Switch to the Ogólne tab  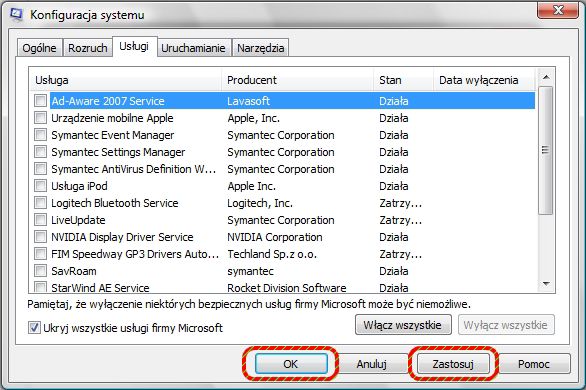(x=39, y=48)
